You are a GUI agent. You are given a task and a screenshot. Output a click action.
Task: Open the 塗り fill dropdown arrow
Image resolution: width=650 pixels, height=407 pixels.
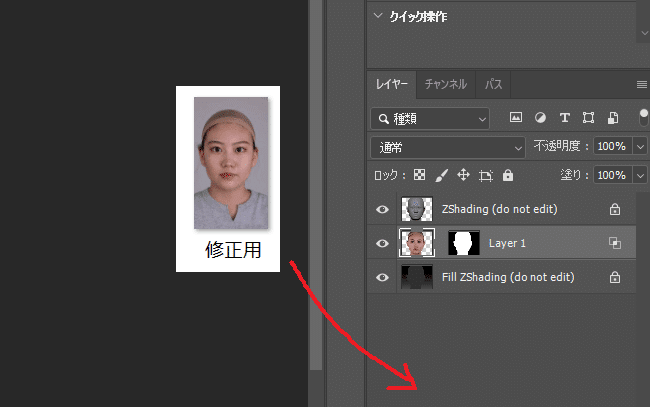[x=640, y=175]
